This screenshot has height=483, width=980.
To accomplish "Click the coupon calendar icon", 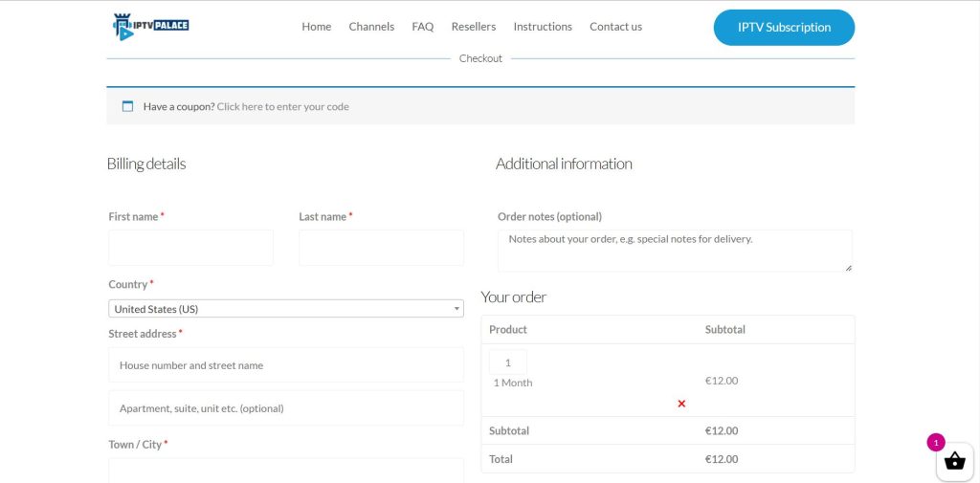I will [x=127, y=106].
